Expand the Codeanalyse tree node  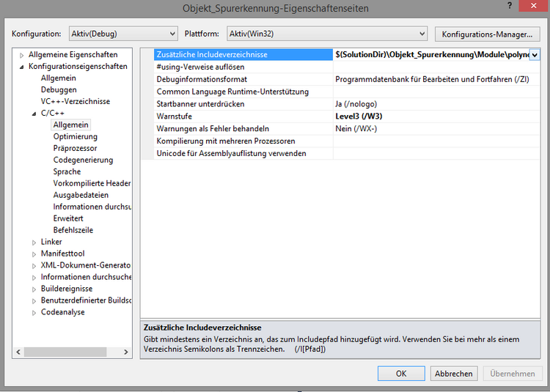coord(34,313)
